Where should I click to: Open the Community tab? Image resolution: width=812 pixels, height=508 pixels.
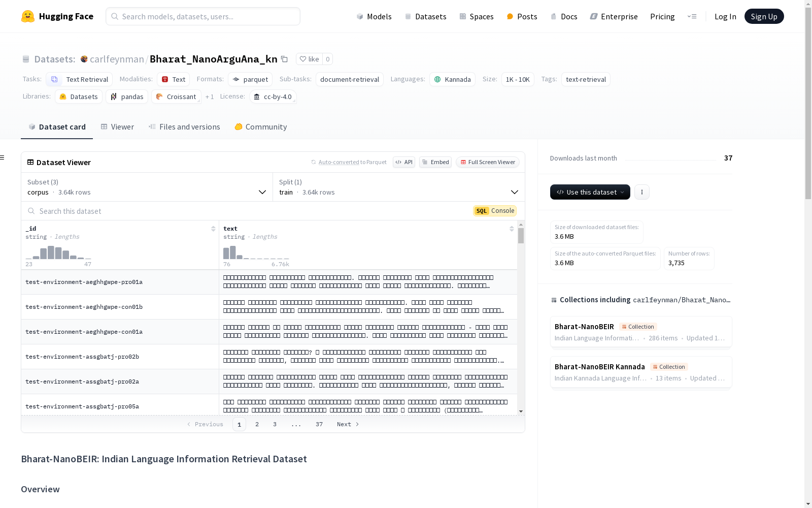pyautogui.click(x=261, y=127)
